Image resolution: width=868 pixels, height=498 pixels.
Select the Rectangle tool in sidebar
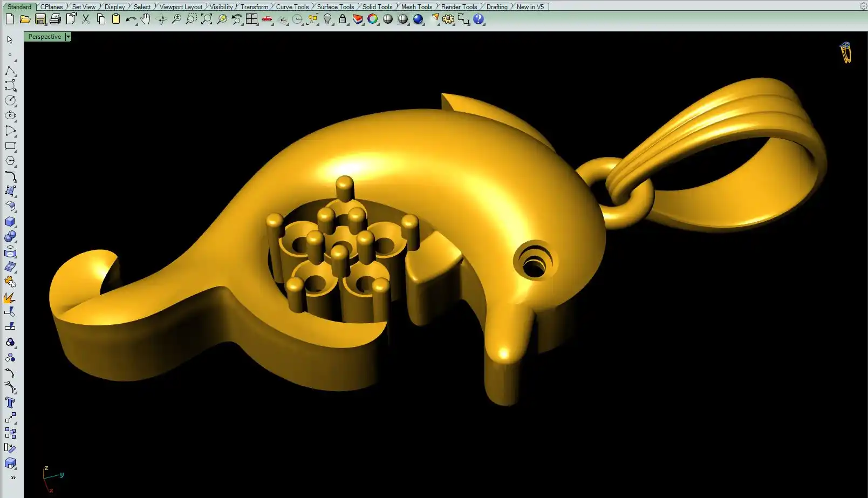(10, 146)
